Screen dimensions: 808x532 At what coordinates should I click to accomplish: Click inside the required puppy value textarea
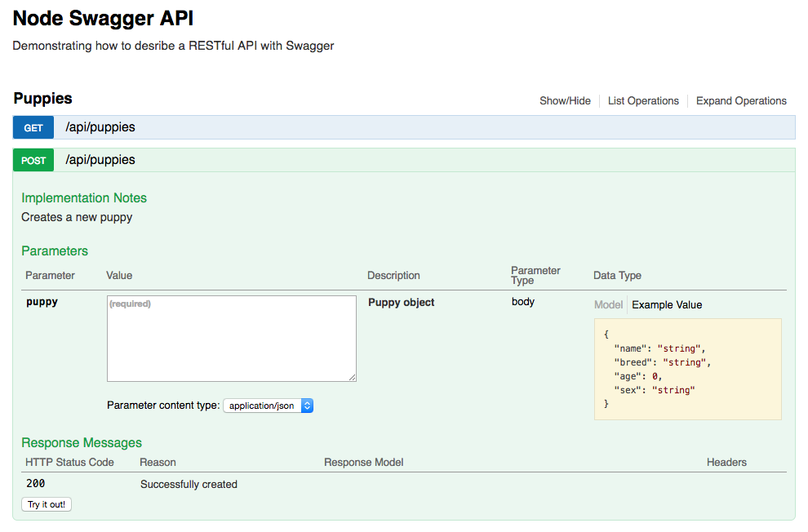(x=231, y=338)
